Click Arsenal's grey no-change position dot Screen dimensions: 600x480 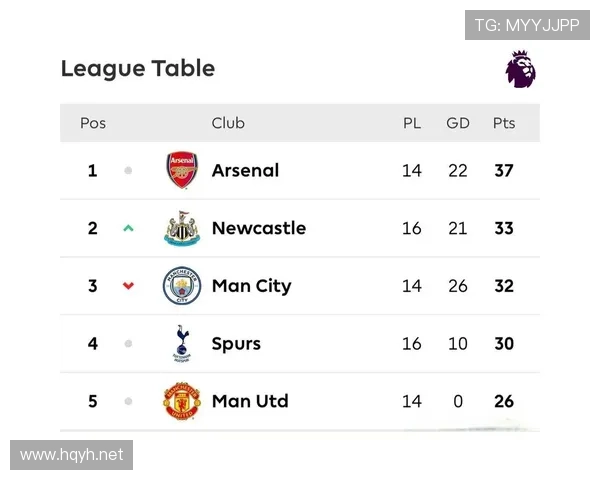[128, 171]
